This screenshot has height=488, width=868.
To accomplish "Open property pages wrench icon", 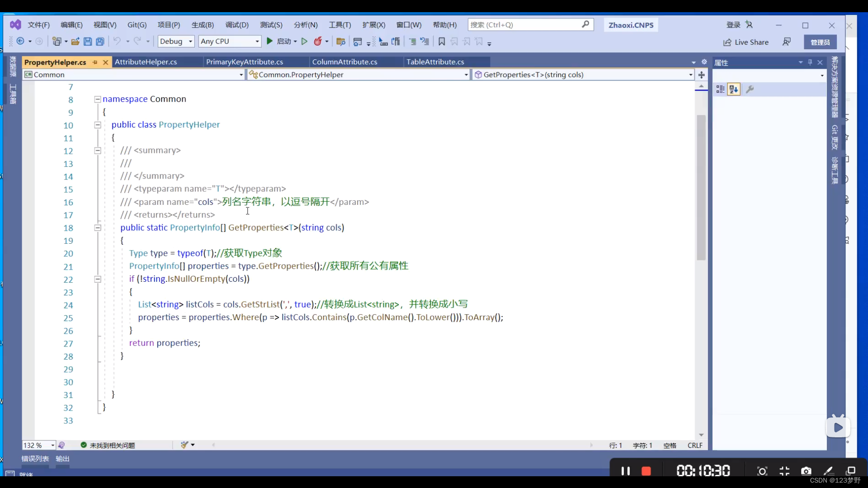I will tap(750, 90).
